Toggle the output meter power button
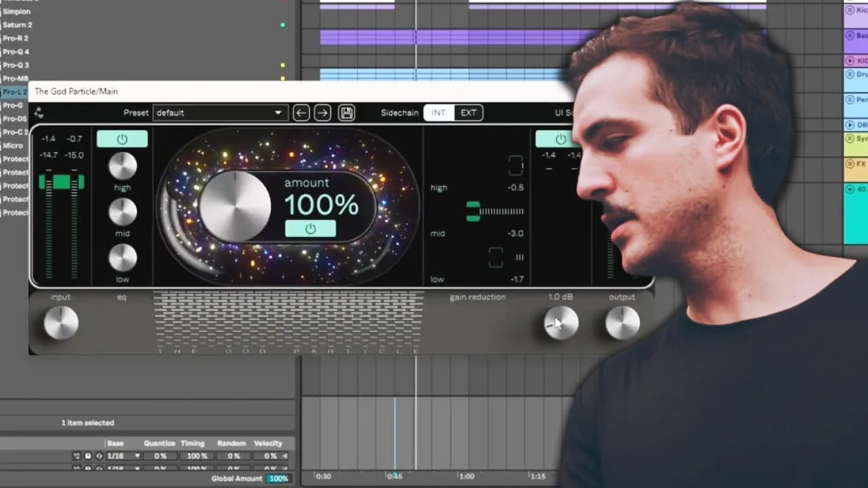This screenshot has height=488, width=868. (560, 139)
